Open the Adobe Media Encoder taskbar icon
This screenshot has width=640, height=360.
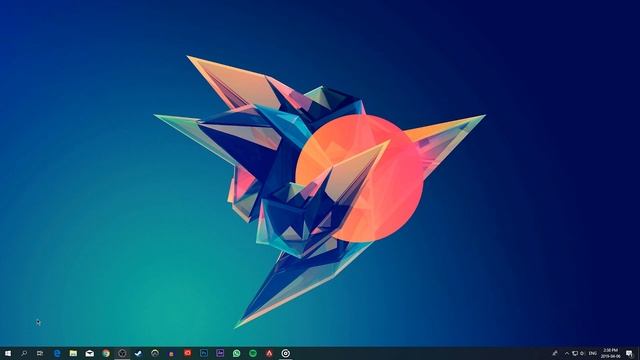(x=220, y=353)
